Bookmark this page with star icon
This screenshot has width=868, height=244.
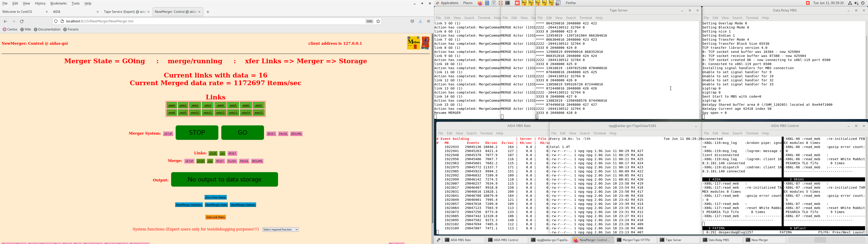[378, 21]
